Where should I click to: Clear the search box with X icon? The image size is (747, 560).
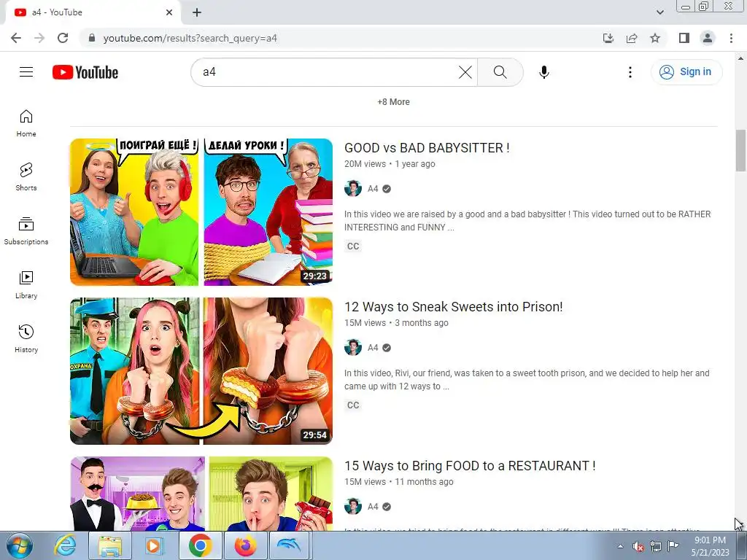[x=465, y=72]
